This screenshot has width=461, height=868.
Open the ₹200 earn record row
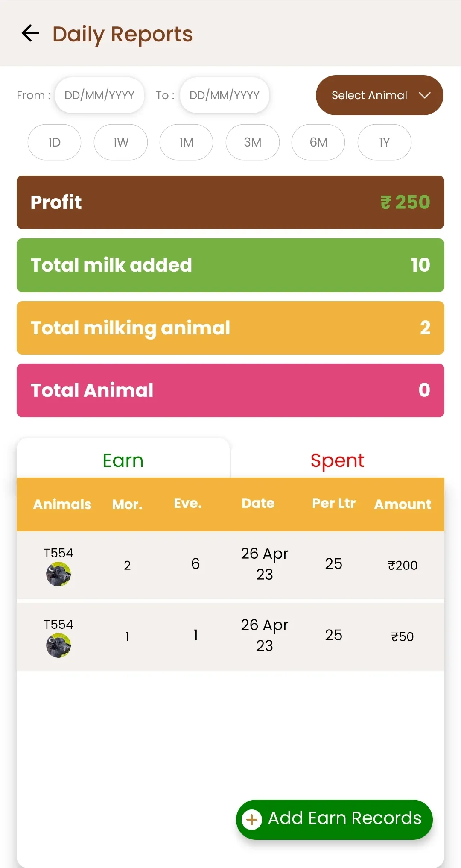click(x=230, y=565)
